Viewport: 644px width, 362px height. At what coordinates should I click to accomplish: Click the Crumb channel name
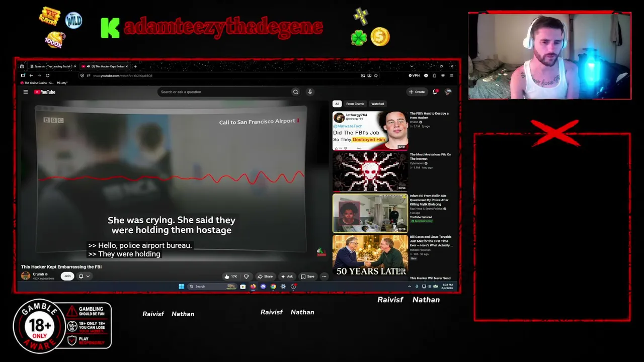[39, 274]
